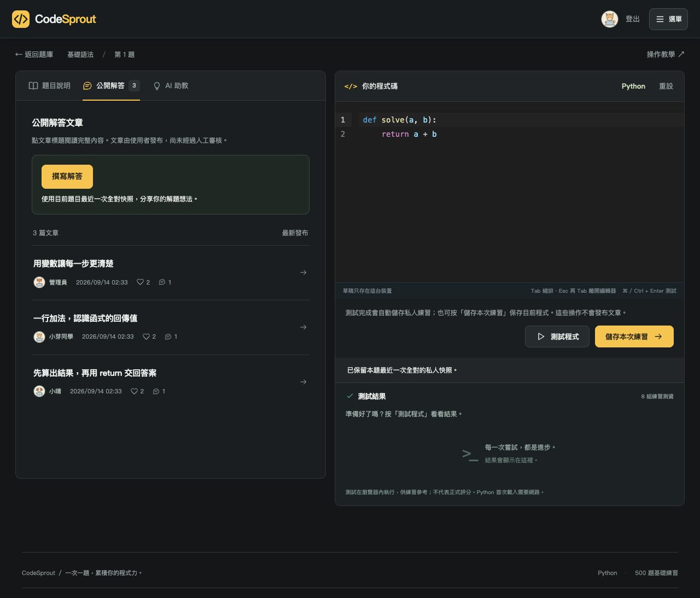Open the 最新發布 sort option
700x598 pixels.
(295, 233)
